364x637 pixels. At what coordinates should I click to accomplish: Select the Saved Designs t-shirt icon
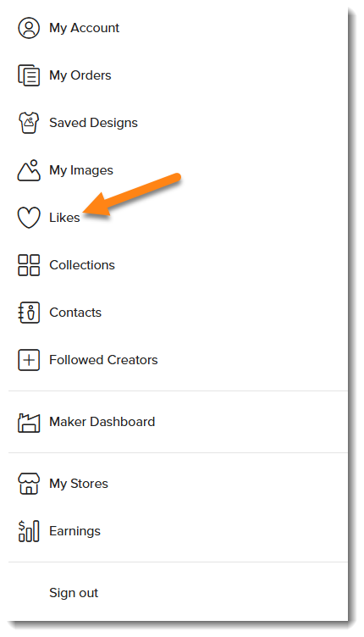[x=29, y=123]
